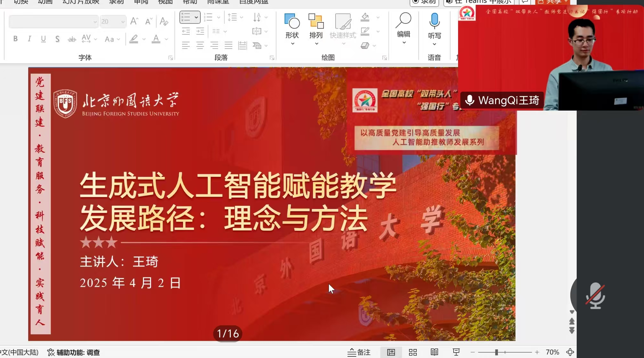Apply the shape fill bucket icon
This screenshot has height=358, width=644.
tap(365, 17)
